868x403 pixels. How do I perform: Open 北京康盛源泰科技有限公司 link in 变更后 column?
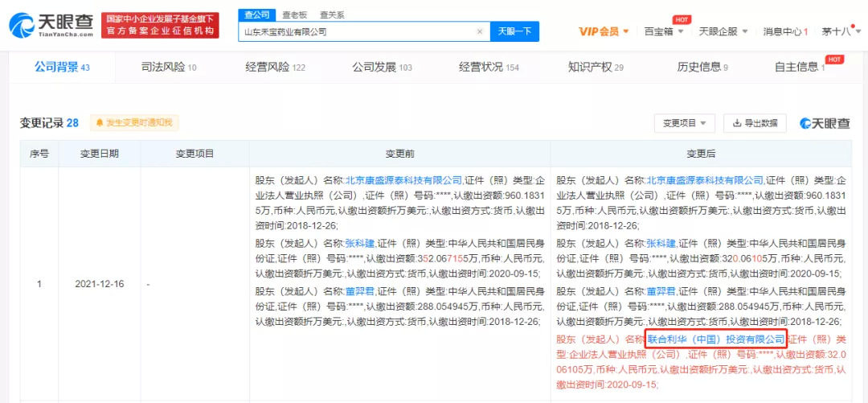click(705, 180)
